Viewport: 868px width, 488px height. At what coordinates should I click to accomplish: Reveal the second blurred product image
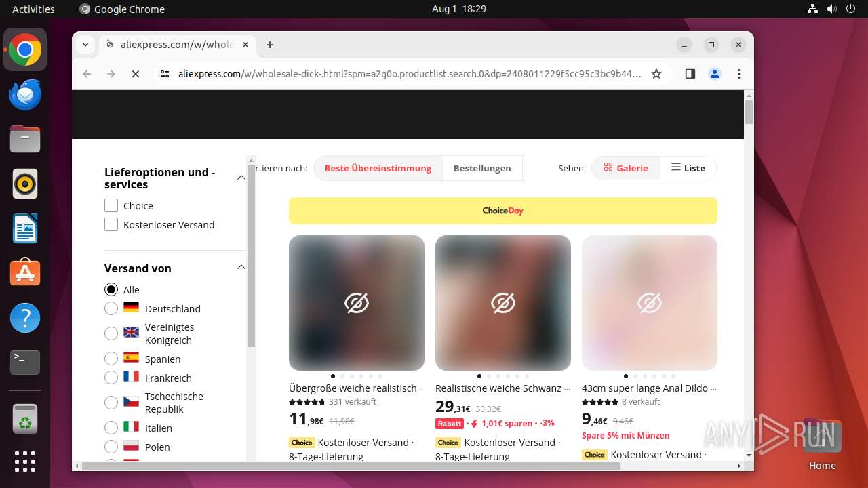[503, 303]
